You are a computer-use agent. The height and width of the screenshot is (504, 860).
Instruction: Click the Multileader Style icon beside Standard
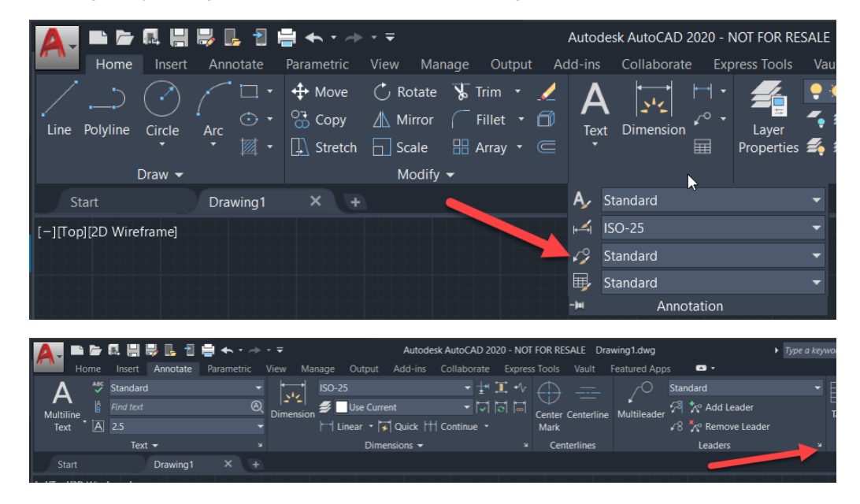581,256
